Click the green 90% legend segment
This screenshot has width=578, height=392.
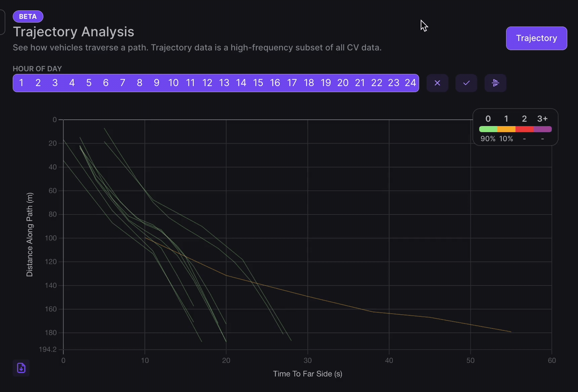coord(488,129)
